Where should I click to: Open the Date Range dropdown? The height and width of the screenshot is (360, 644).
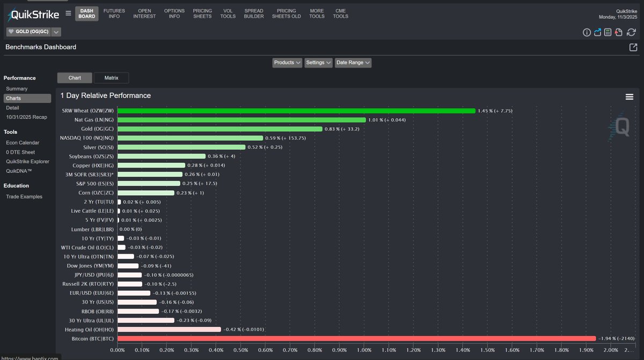[353, 62]
